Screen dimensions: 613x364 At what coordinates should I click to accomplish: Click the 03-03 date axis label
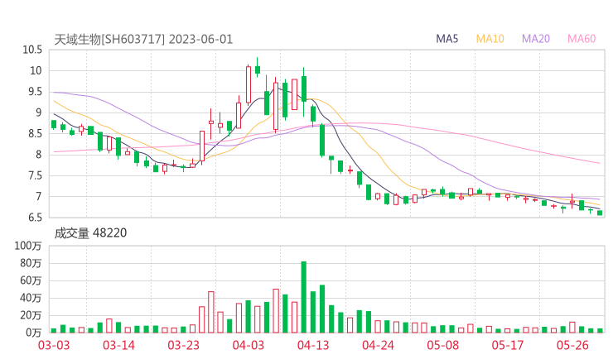[54, 345]
